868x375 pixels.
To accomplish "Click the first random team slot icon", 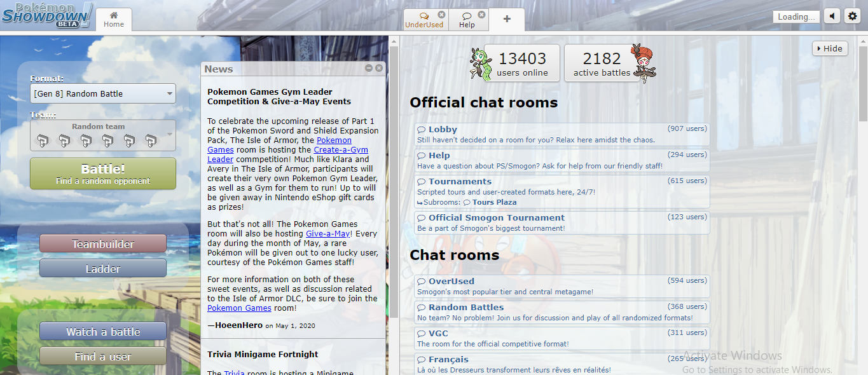I will 42,140.
